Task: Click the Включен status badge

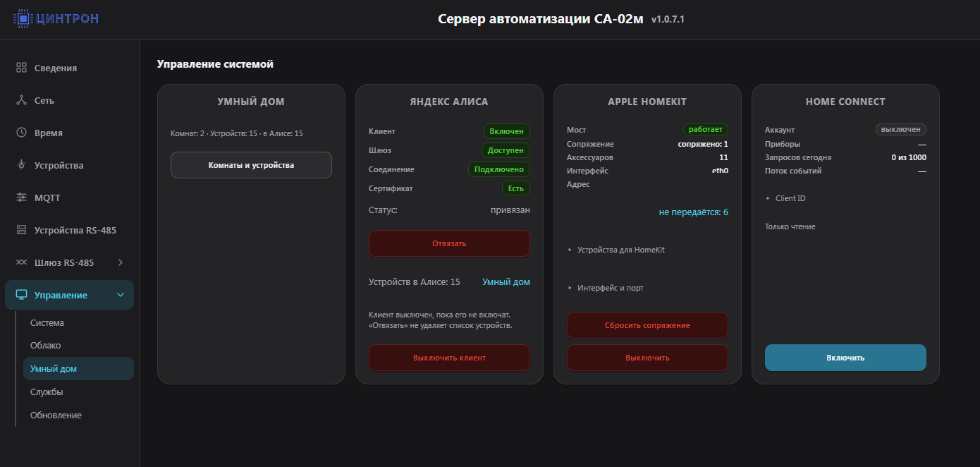Action: click(507, 131)
